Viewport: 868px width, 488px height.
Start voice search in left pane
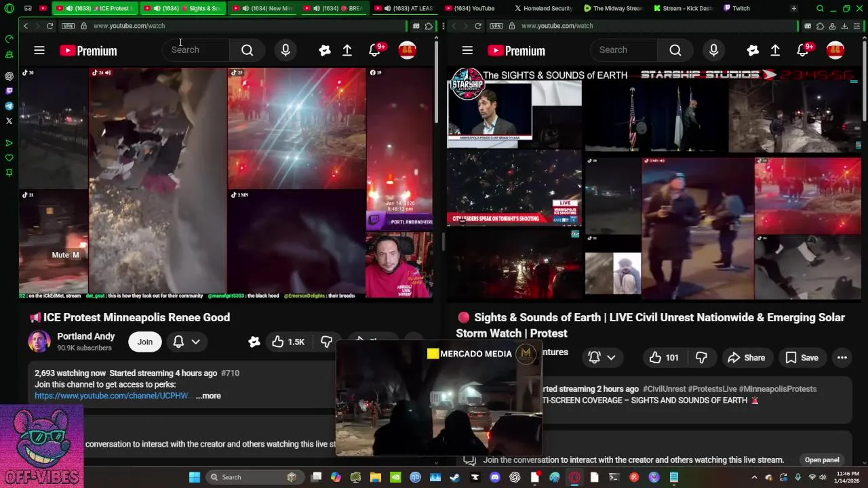[x=285, y=50]
